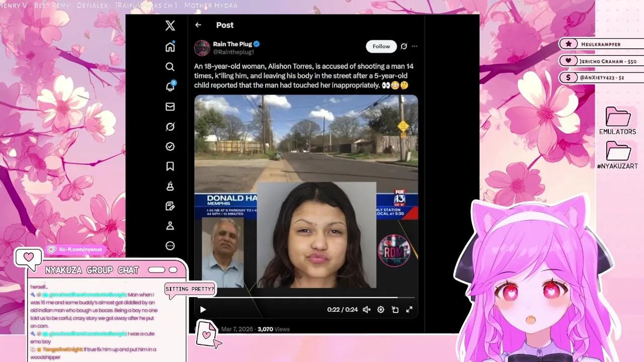Open the Mar 7, 2026 timestamp
This screenshot has width=644, height=362.
237,329
